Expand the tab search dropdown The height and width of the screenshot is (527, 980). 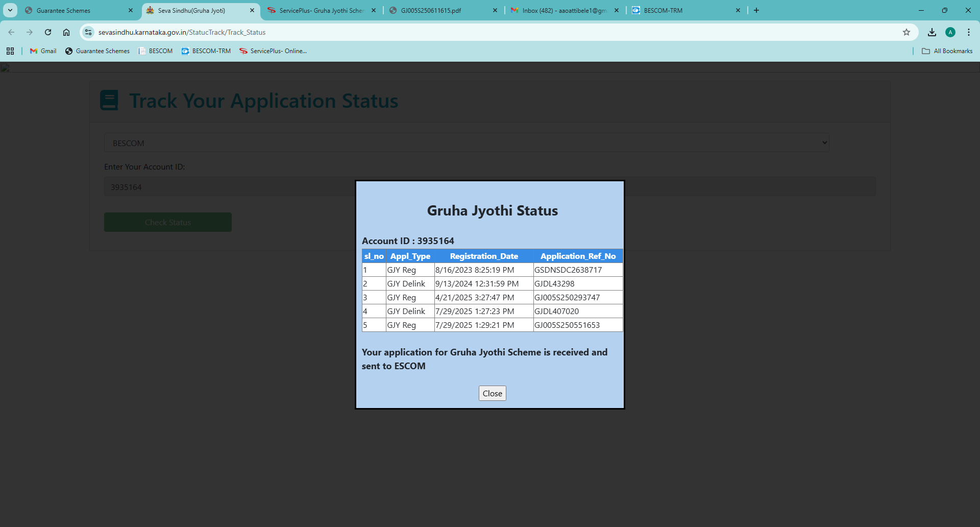(10, 10)
